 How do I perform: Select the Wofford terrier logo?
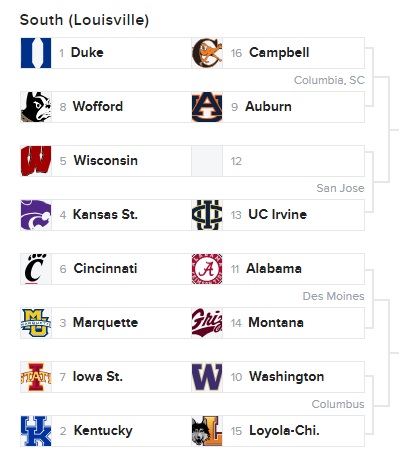pyautogui.click(x=36, y=107)
